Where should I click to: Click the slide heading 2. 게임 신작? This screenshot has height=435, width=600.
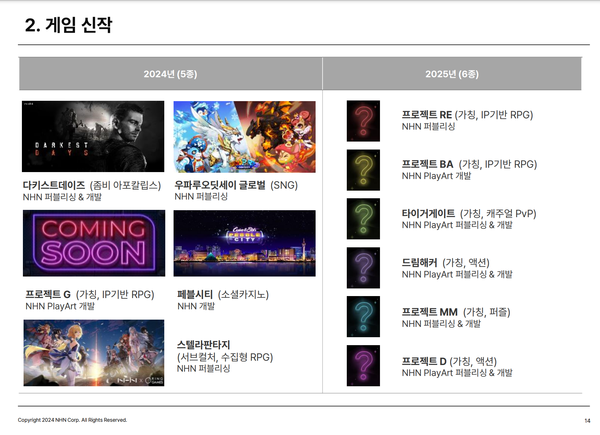68,26
